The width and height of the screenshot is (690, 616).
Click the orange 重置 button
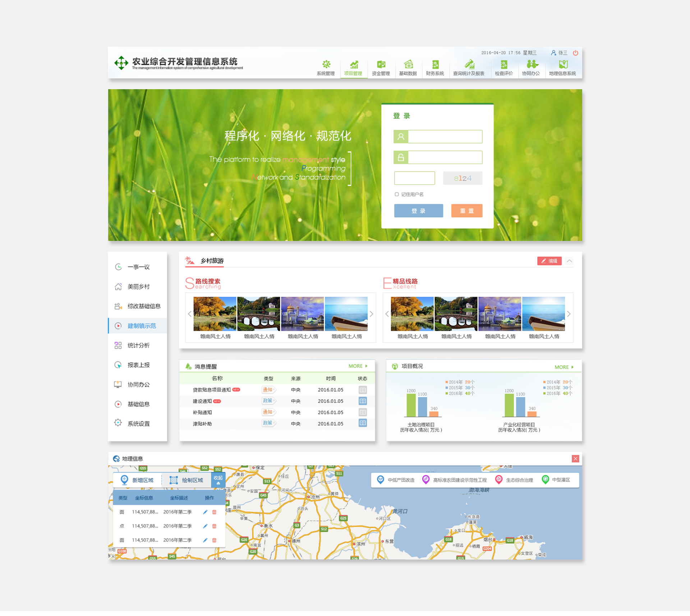(x=466, y=211)
